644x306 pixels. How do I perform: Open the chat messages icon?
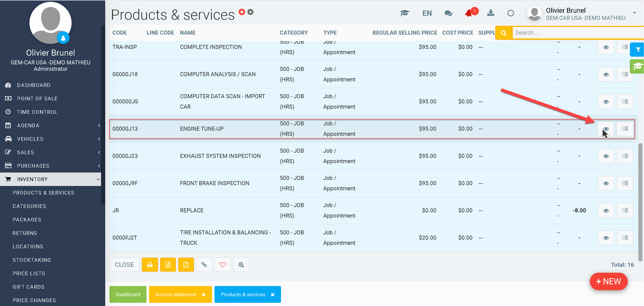coord(448,13)
